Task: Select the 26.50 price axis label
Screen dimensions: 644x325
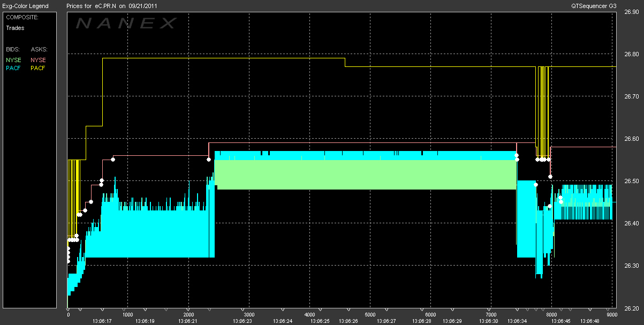Action: pyautogui.click(x=631, y=182)
